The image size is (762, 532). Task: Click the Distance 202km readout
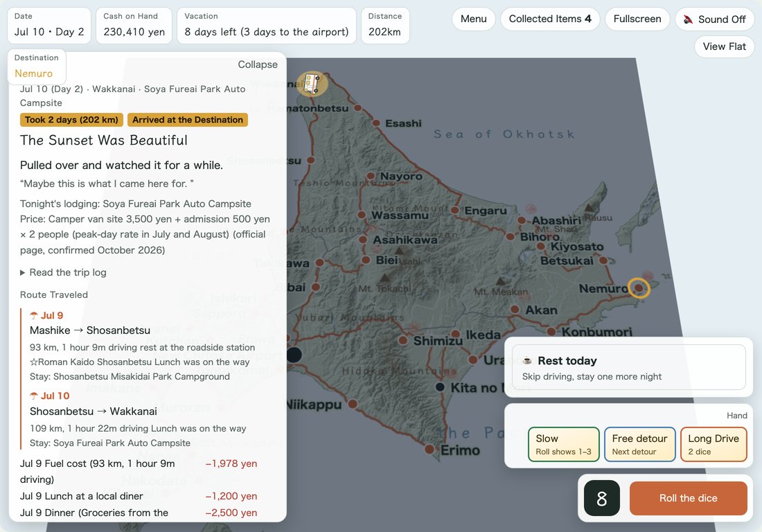[x=385, y=25]
